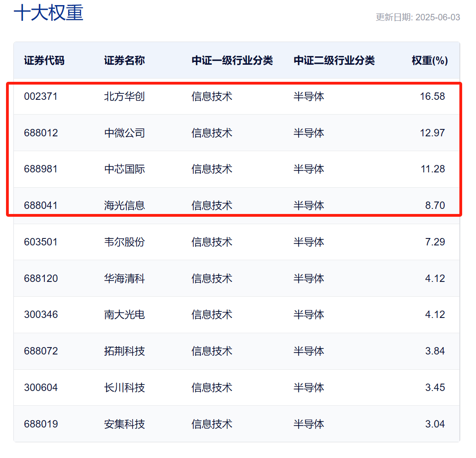Click weight value 12.97
The width and height of the screenshot is (476, 458).
(432, 133)
